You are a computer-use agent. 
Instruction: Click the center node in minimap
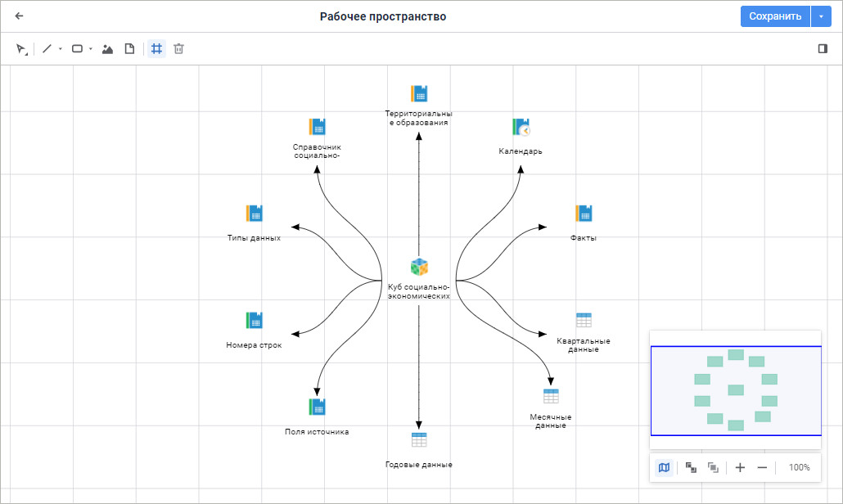coord(736,390)
